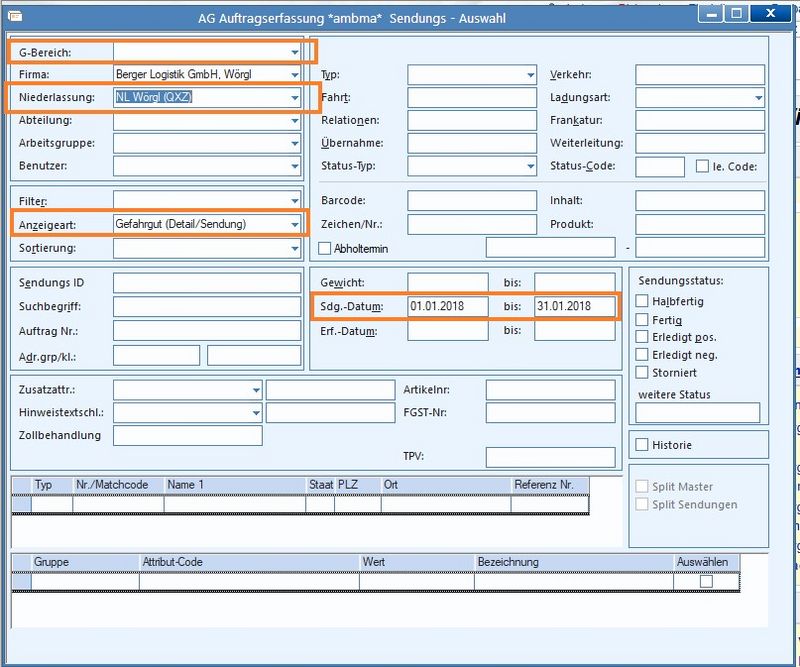Click the Sendungs ID input field
Screen dimensions: 800x667
pos(207,283)
